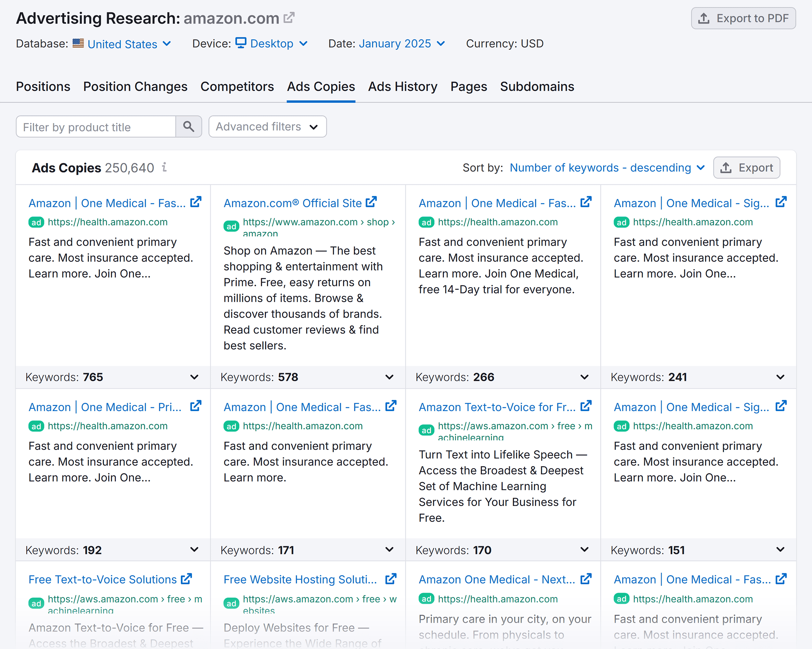Click the info icon beside Ads Copies count

pyautogui.click(x=164, y=168)
